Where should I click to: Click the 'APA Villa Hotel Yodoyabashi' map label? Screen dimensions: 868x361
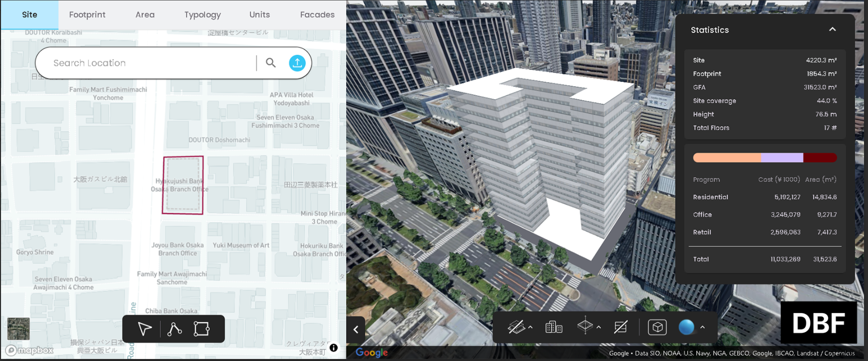tap(292, 99)
